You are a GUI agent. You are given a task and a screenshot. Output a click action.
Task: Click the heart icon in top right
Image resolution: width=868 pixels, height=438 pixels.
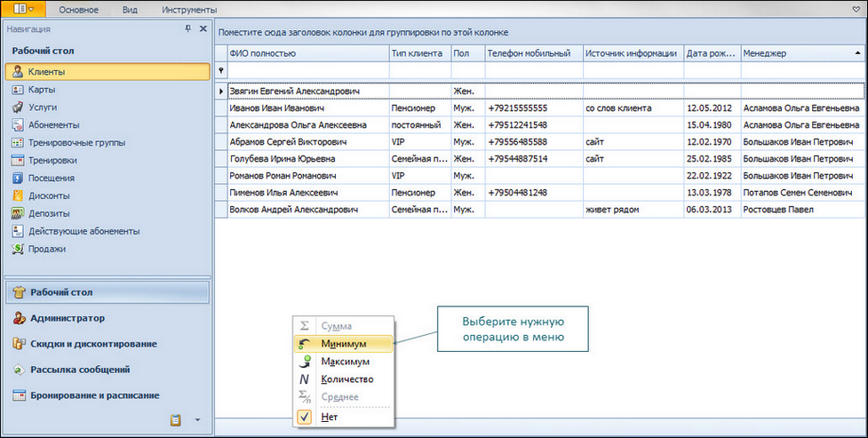pyautogui.click(x=856, y=10)
